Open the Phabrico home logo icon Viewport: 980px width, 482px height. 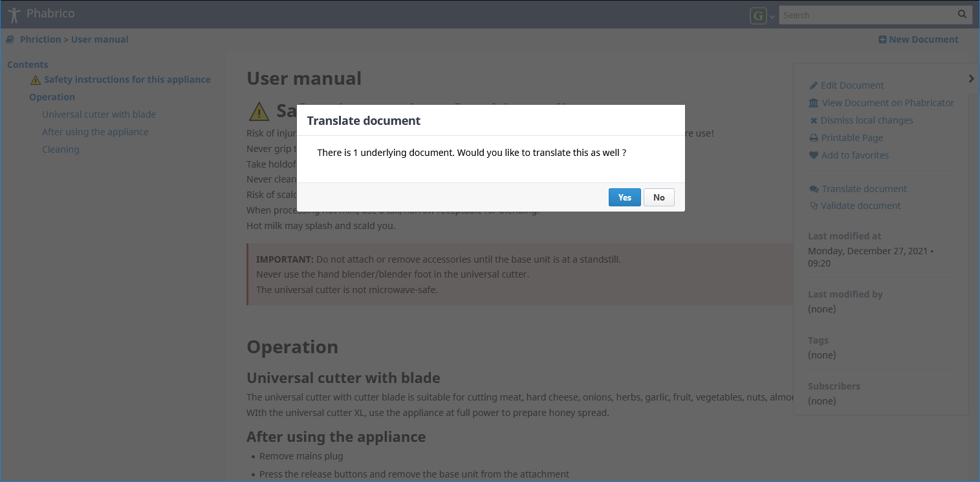click(14, 15)
